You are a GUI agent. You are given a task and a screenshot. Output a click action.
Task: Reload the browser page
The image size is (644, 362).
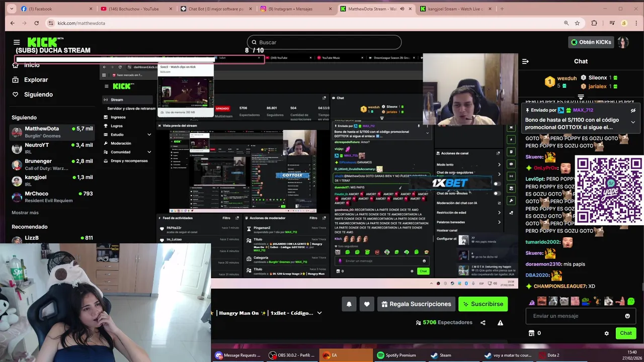coord(36,23)
